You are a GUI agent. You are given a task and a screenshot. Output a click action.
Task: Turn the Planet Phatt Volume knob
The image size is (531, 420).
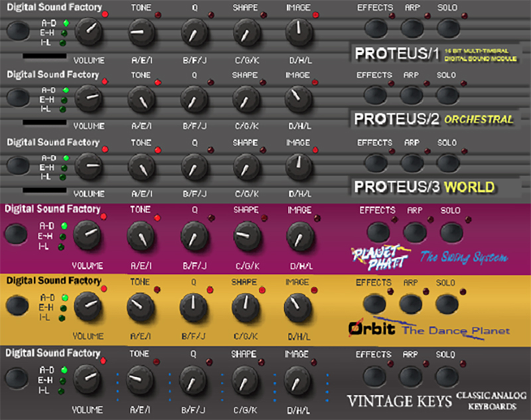point(87,234)
